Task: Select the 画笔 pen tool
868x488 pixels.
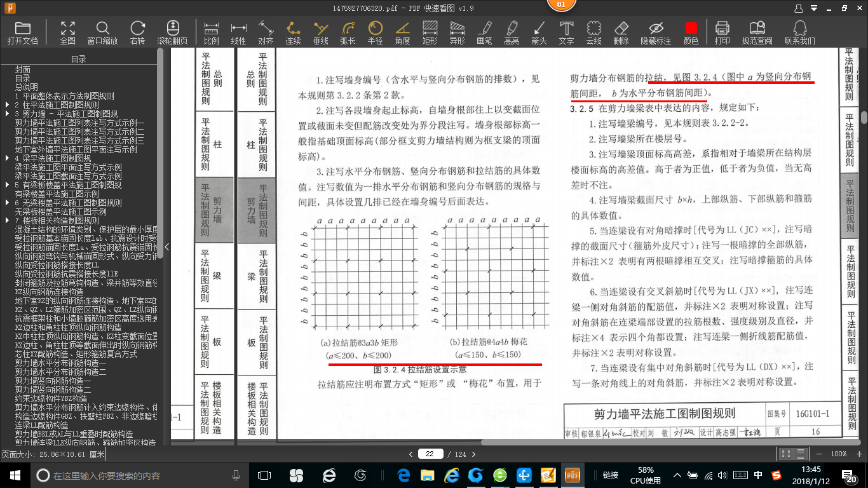Action: click(x=484, y=32)
